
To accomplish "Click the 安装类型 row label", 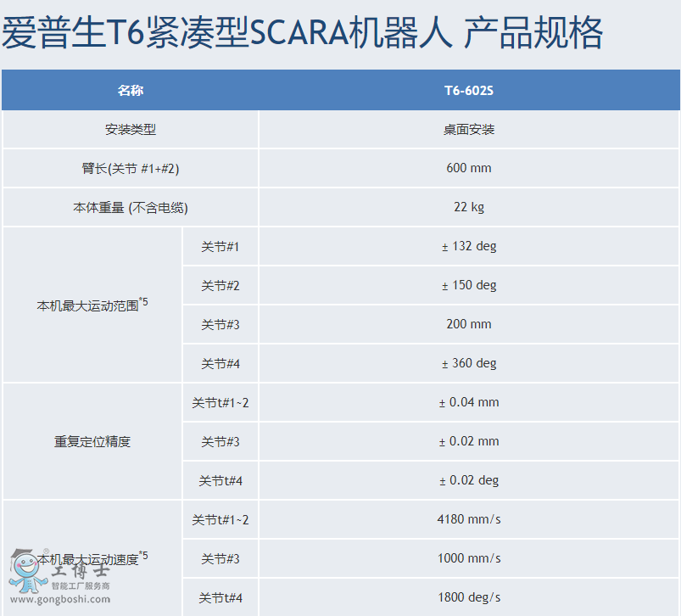I will (131, 130).
